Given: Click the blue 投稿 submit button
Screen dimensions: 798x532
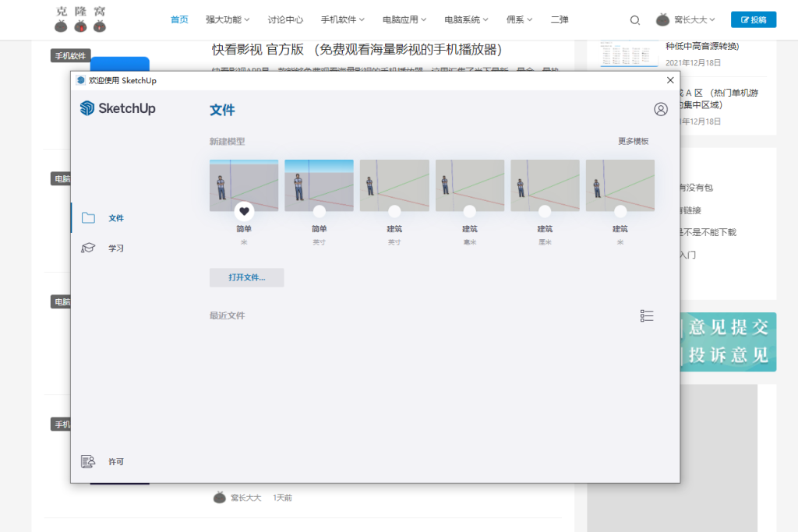Looking at the screenshot, I should [x=753, y=19].
